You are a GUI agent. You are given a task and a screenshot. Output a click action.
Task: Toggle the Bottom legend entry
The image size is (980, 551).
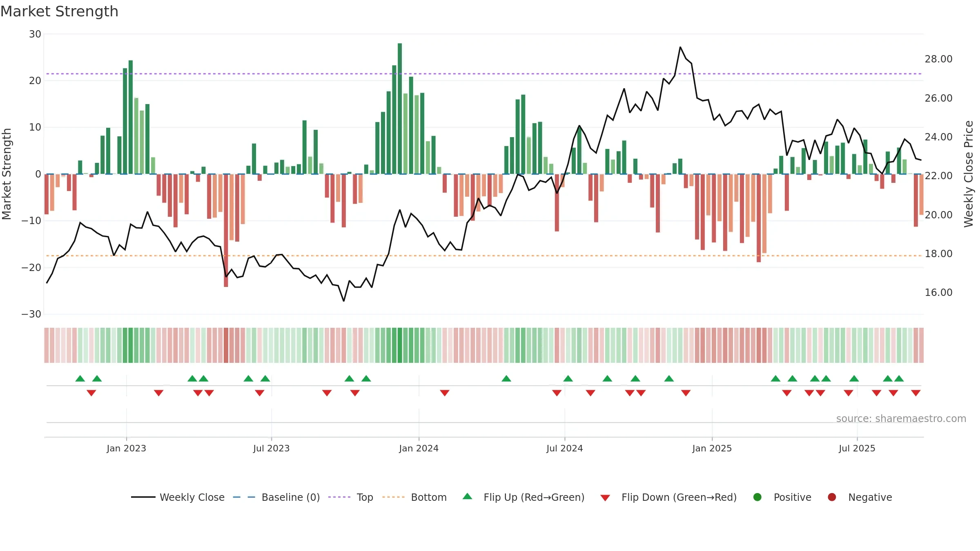[414, 497]
